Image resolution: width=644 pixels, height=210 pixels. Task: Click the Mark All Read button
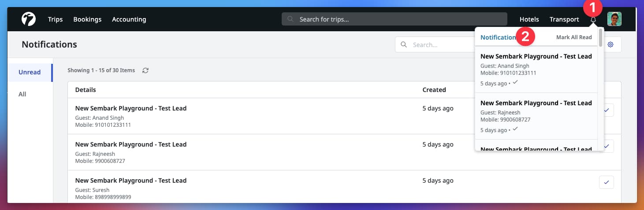pyautogui.click(x=573, y=37)
